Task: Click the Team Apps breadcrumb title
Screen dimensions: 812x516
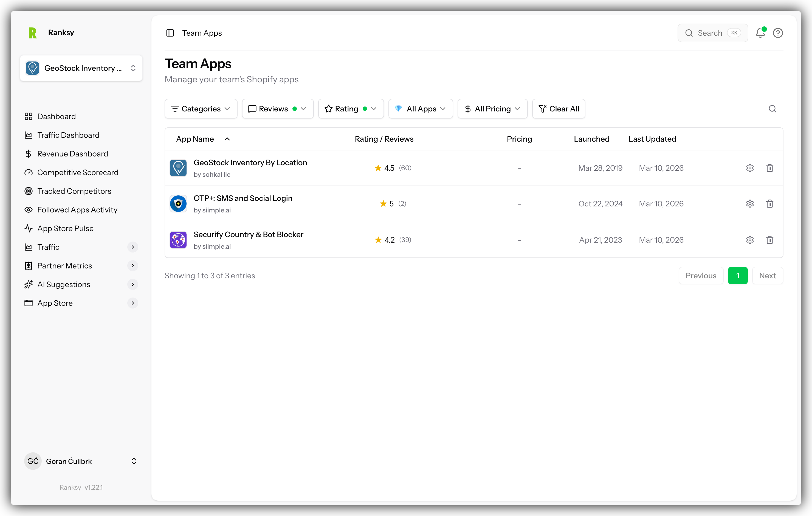Action: 202,33
